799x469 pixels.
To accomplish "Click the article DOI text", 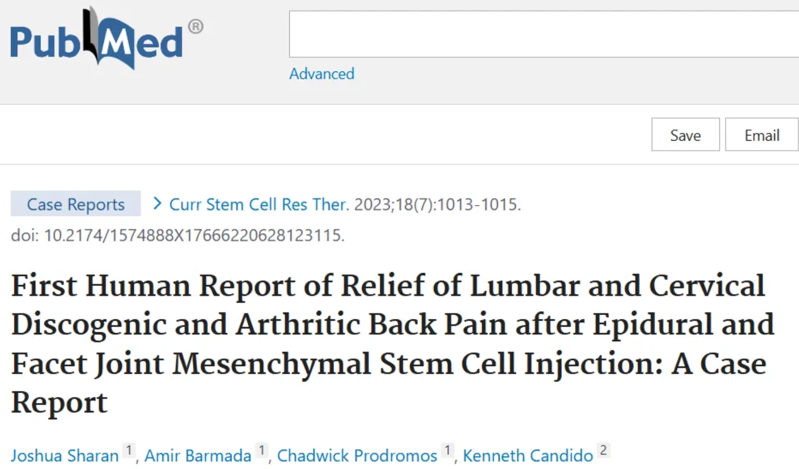I will pyautogui.click(x=177, y=236).
